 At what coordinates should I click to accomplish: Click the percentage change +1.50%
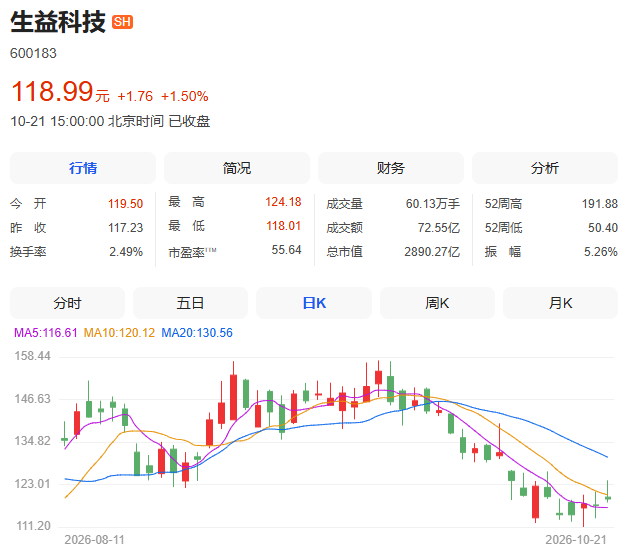[x=185, y=96]
